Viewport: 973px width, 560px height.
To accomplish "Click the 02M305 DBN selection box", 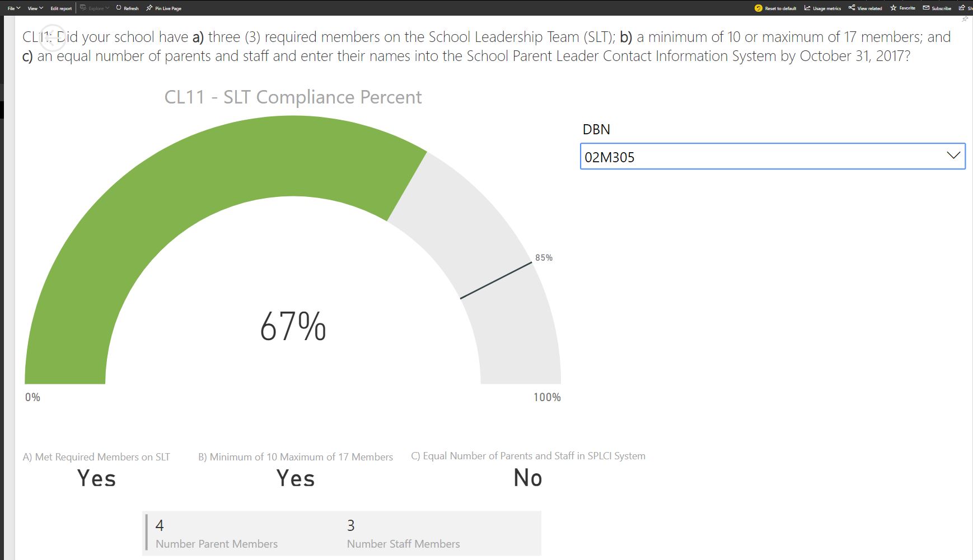I will (x=773, y=156).
